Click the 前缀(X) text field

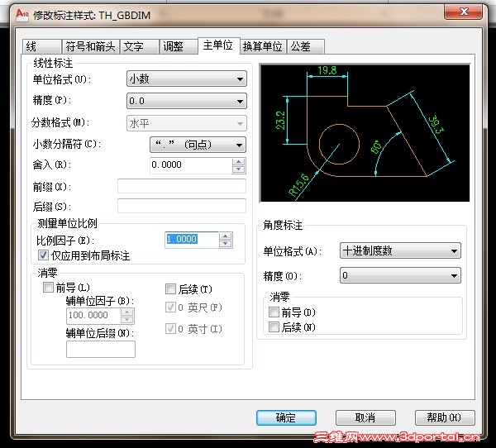[x=182, y=186]
